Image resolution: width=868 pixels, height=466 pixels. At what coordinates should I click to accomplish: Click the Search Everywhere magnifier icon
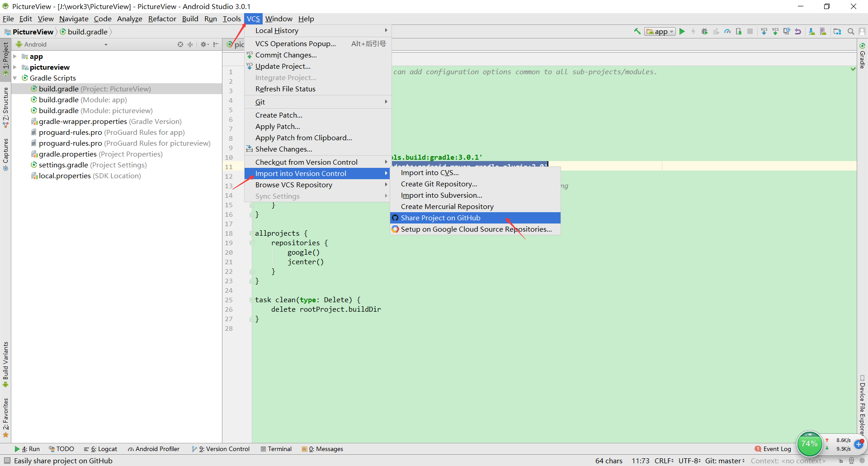coord(851,31)
